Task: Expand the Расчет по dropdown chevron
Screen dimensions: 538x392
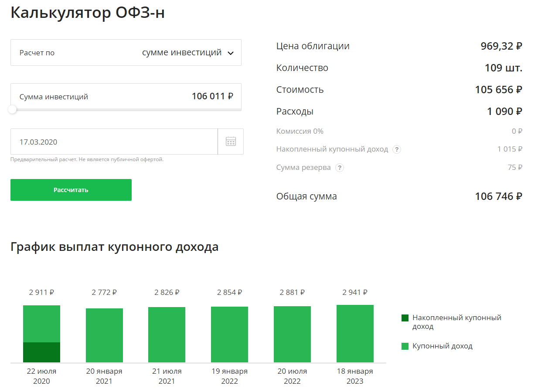Action: (231, 53)
